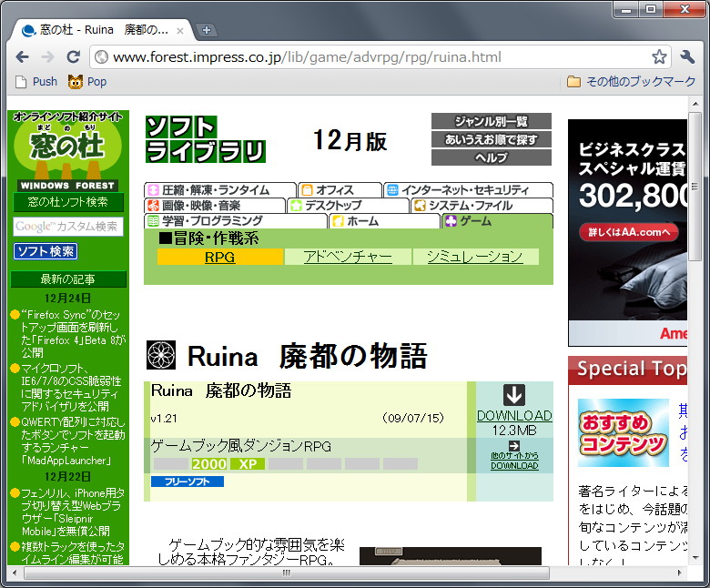Open the フェンリル Sleipnir Mobile article
This screenshot has height=588, width=710.
pos(73,512)
